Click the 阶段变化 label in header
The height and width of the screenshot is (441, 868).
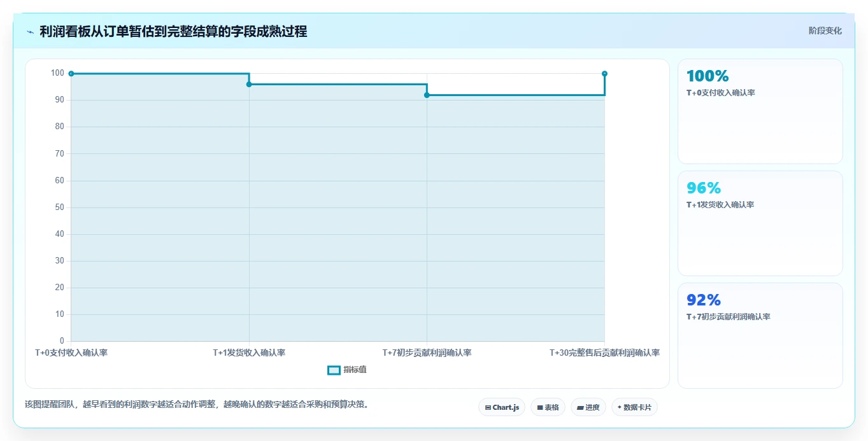[x=825, y=31]
